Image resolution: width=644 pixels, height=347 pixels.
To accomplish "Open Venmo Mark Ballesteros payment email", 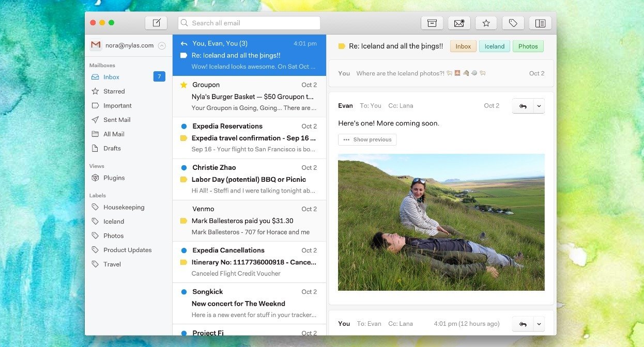I will [249, 220].
